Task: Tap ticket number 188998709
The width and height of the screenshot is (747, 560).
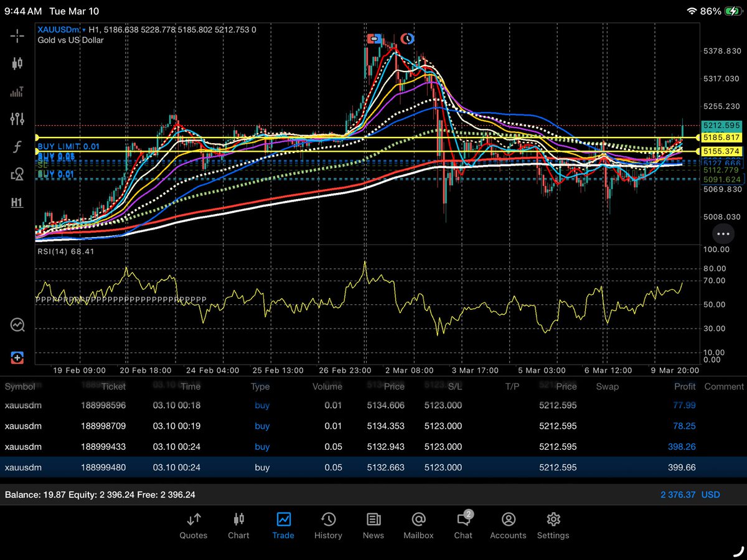Action: click(104, 426)
